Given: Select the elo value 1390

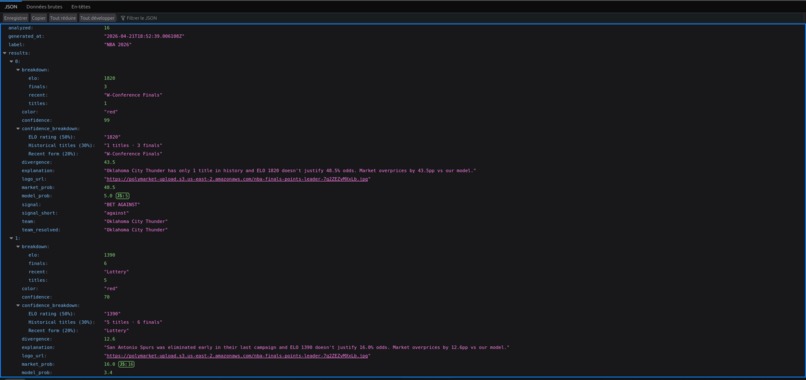Looking at the screenshot, I should point(109,255).
